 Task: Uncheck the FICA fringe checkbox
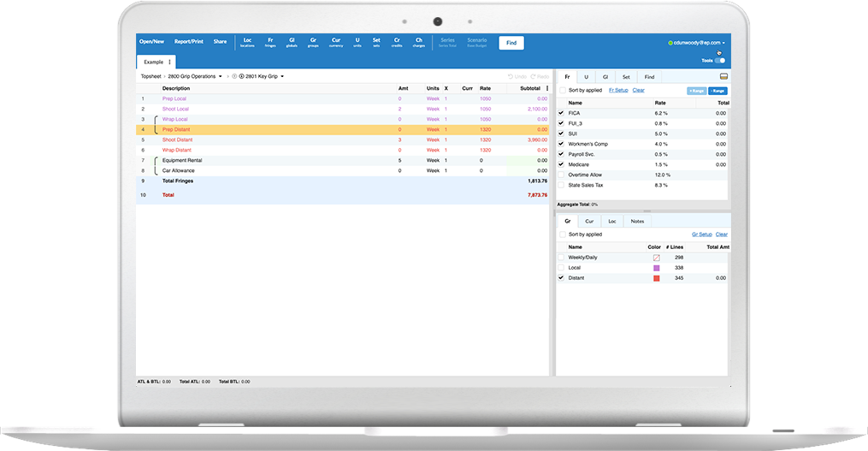coord(561,113)
